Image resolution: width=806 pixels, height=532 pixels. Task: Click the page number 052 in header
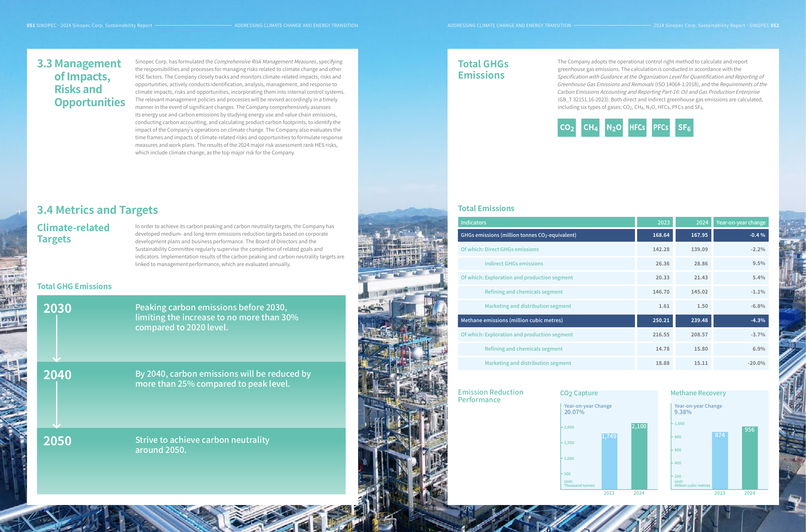click(775, 25)
